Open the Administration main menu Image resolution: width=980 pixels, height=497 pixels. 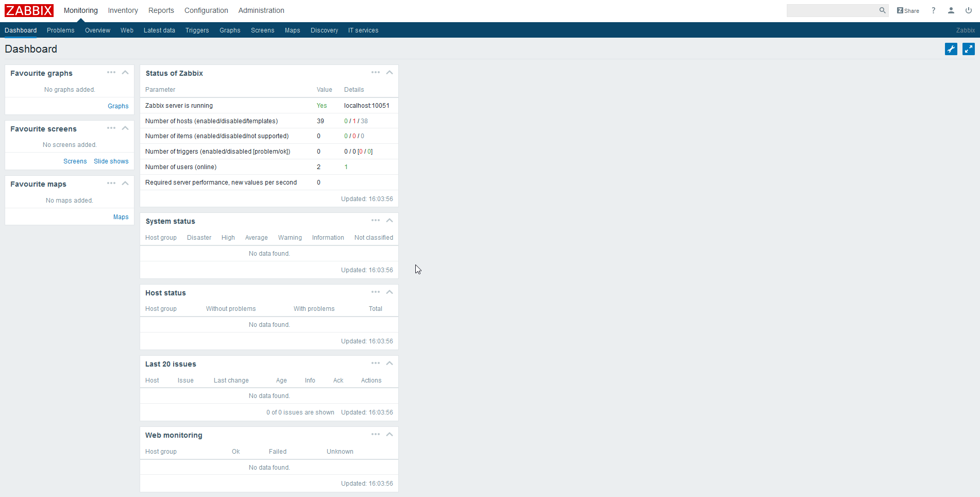tap(261, 10)
